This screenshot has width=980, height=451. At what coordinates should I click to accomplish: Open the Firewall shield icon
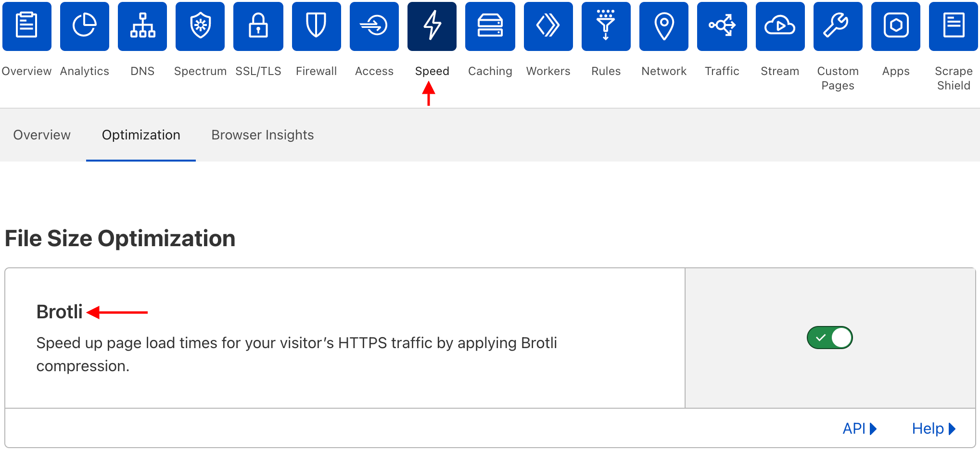(x=317, y=26)
